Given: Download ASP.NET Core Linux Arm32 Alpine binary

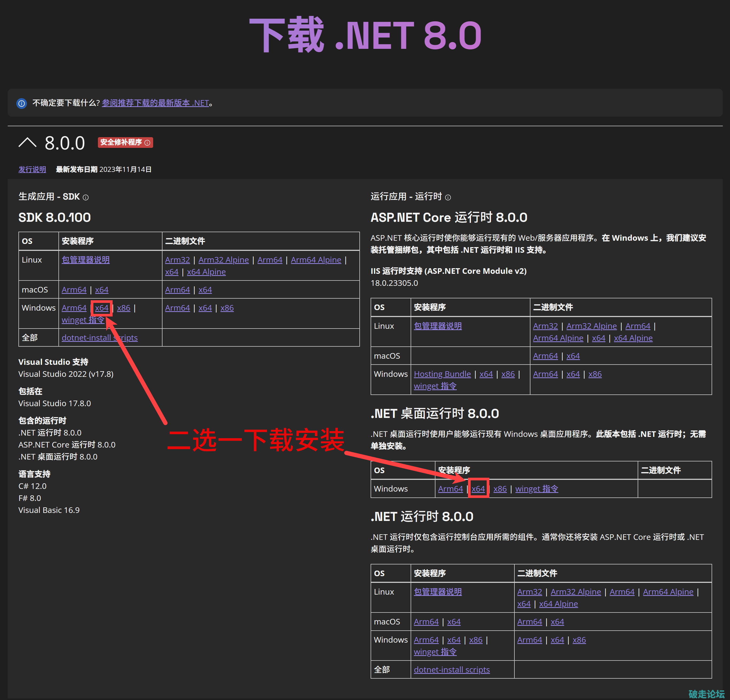Looking at the screenshot, I should click(592, 326).
